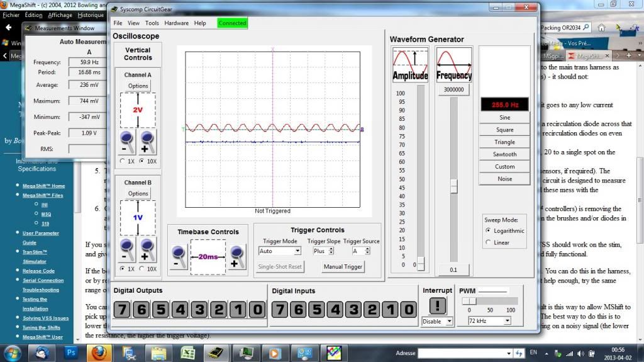Open Release Code link in sidebar
The image size is (644, 362).
(x=38, y=271)
